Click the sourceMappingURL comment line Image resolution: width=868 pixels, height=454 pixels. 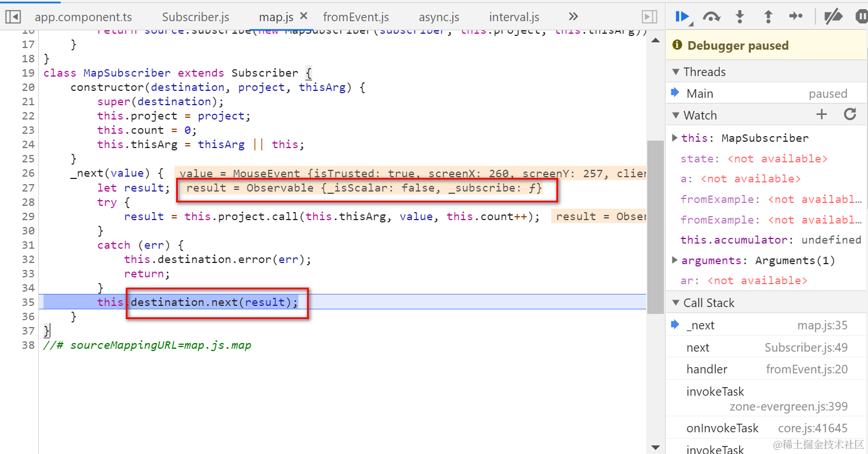click(148, 345)
